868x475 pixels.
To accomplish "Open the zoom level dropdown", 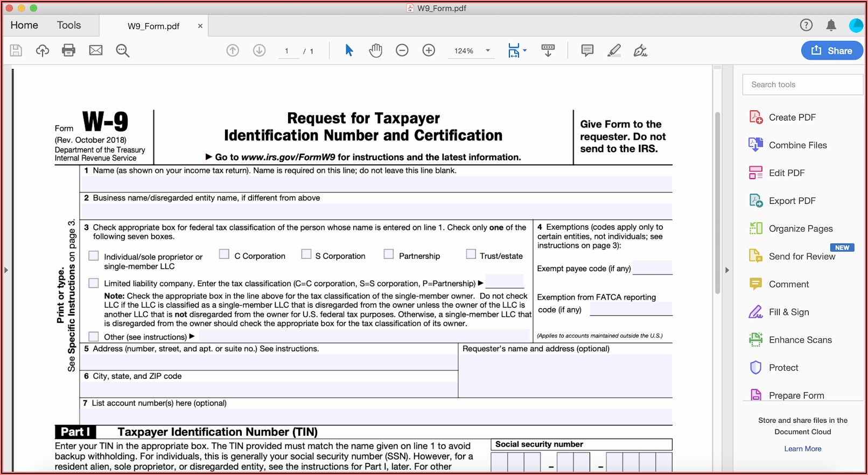I will [488, 51].
